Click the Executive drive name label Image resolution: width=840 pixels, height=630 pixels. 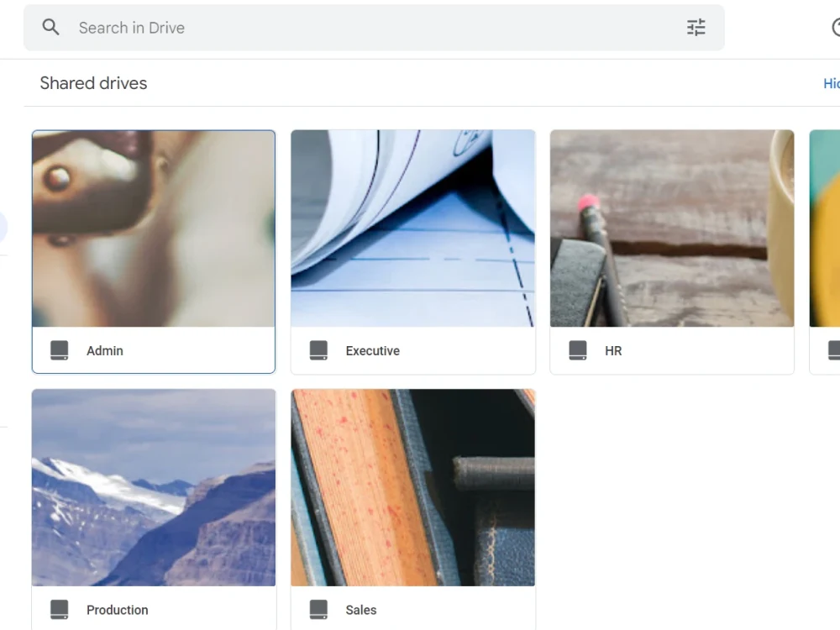coord(373,351)
